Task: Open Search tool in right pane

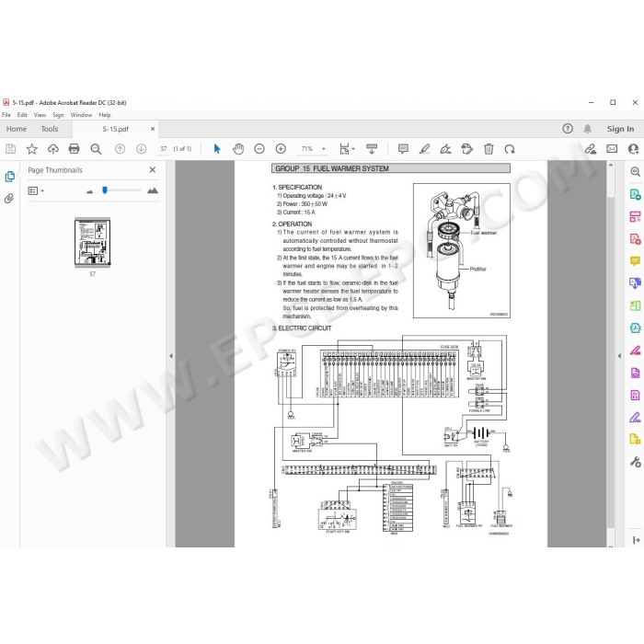Action: click(x=635, y=172)
